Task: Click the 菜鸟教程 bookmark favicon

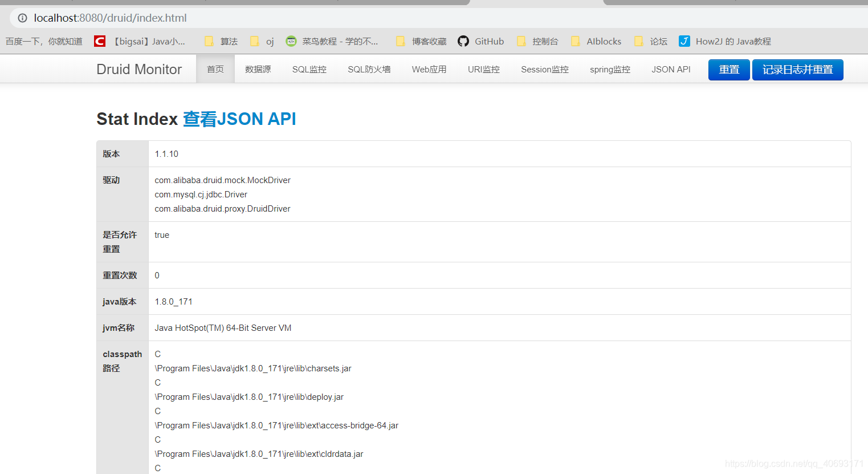Action: 291,41
